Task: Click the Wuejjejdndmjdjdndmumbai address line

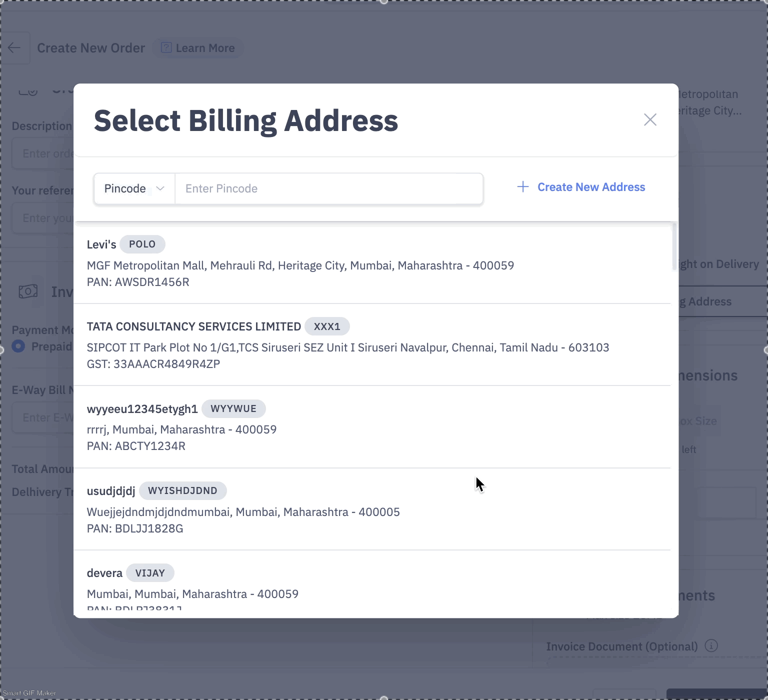Action: tap(243, 512)
